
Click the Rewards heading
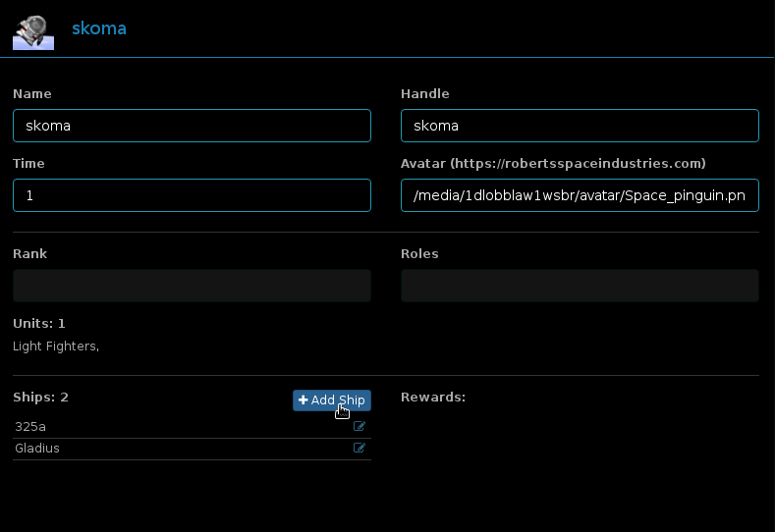tap(432, 398)
